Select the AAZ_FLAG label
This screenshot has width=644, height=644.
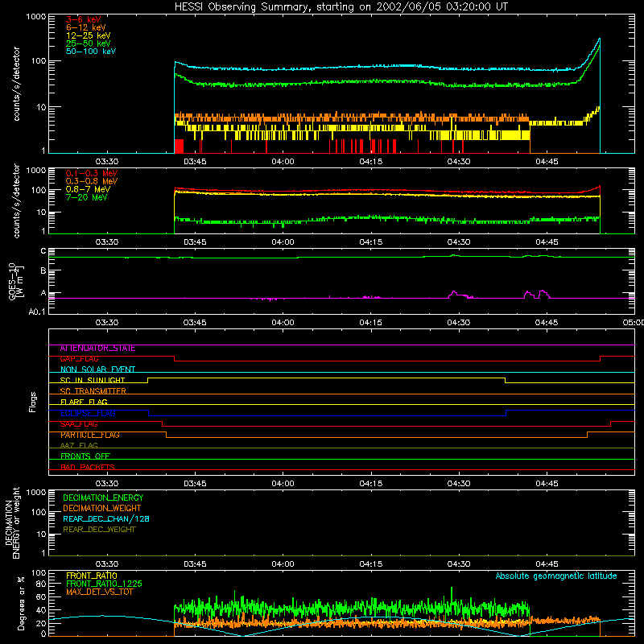click(79, 445)
